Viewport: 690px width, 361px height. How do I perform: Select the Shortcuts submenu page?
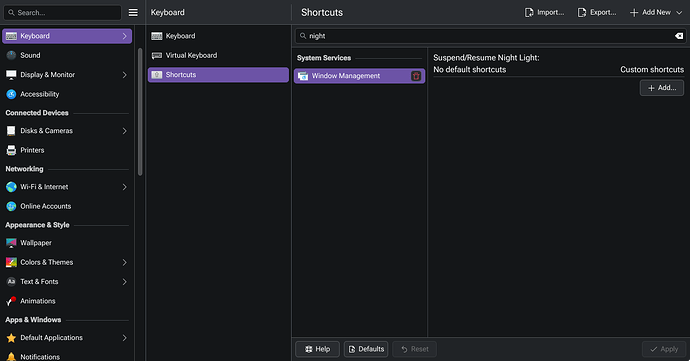click(x=218, y=74)
